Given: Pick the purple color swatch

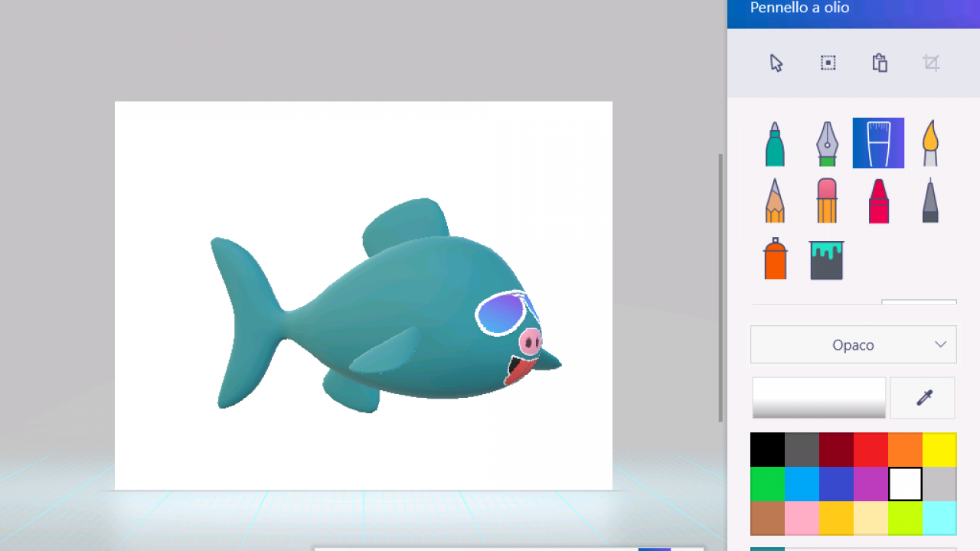Looking at the screenshot, I should pos(871,484).
